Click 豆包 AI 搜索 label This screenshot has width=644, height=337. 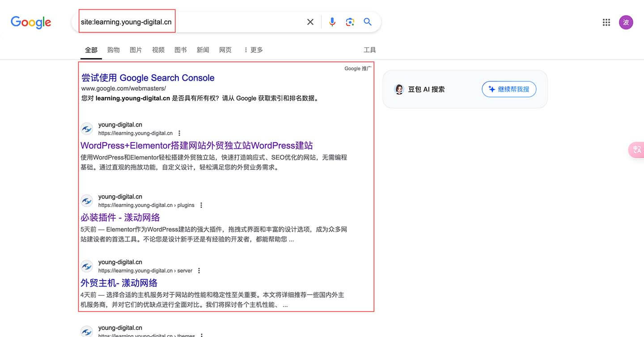tap(426, 89)
